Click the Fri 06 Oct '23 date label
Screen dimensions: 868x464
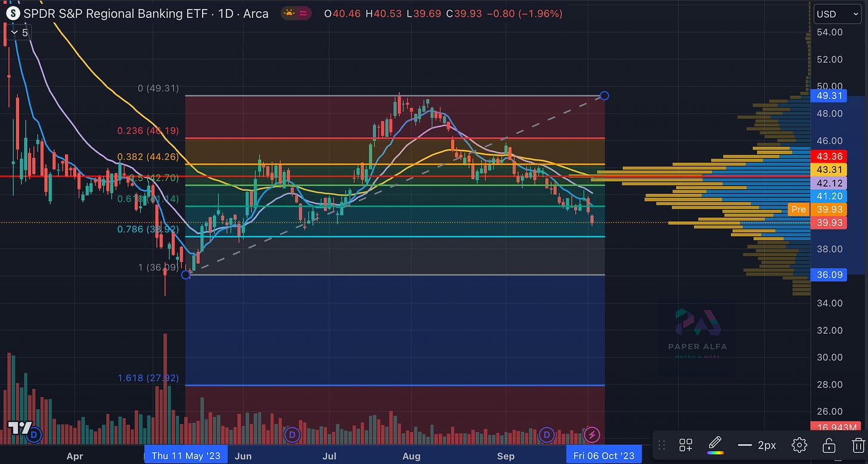point(603,456)
